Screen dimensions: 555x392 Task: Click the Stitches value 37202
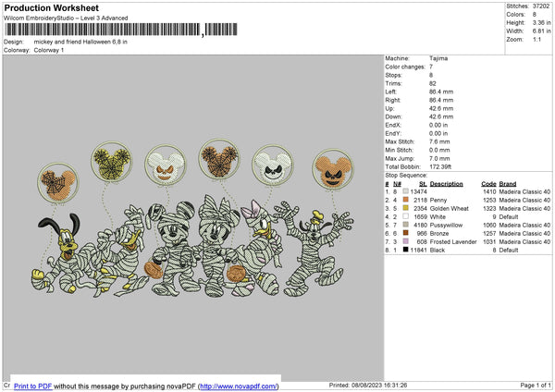[x=541, y=6]
